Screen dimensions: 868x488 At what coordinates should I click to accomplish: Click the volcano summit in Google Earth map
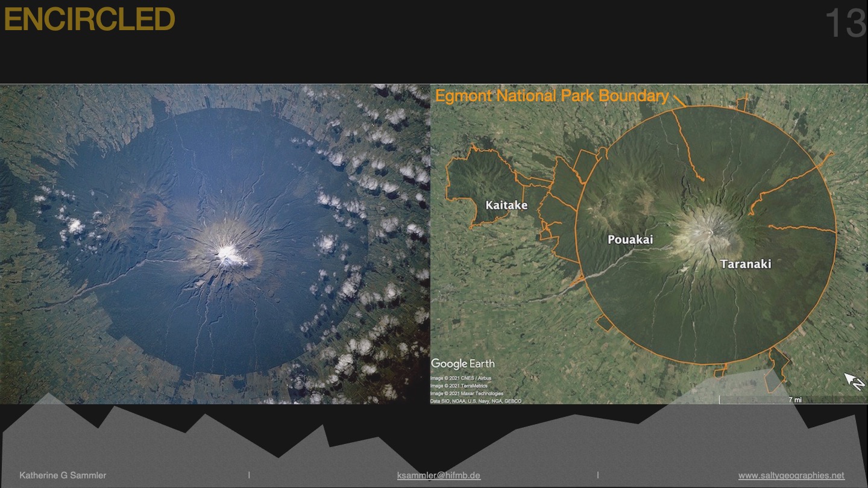(711, 231)
